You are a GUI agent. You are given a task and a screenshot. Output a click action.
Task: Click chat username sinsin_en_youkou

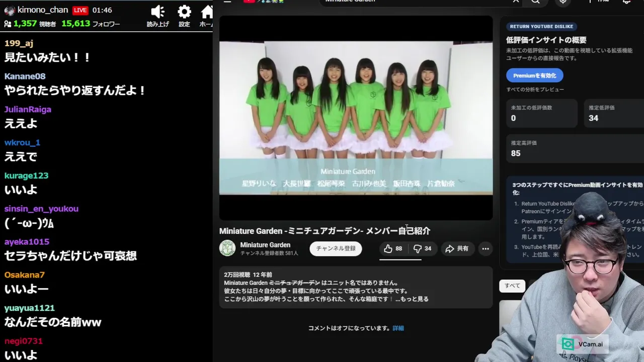pyautogui.click(x=41, y=209)
